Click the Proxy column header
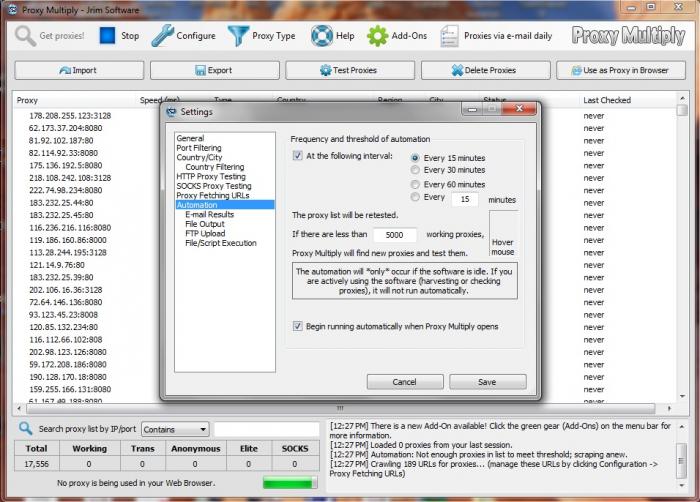Viewport: 700px width, 502px height. point(27,100)
